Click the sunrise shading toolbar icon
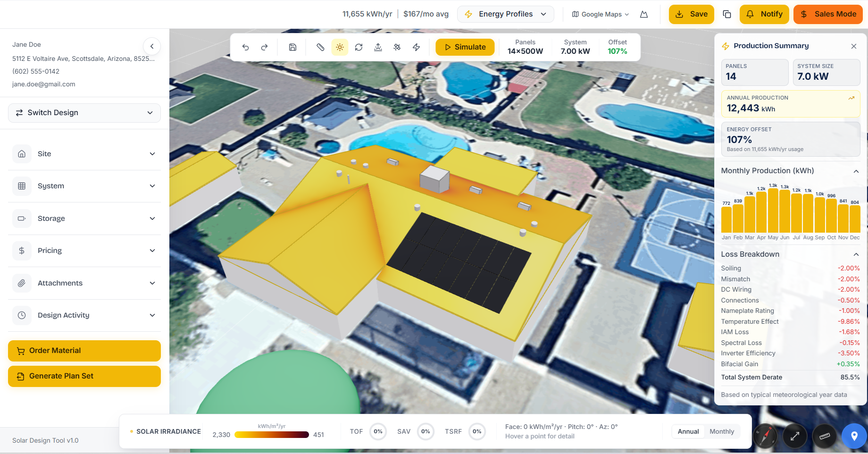 pos(378,47)
